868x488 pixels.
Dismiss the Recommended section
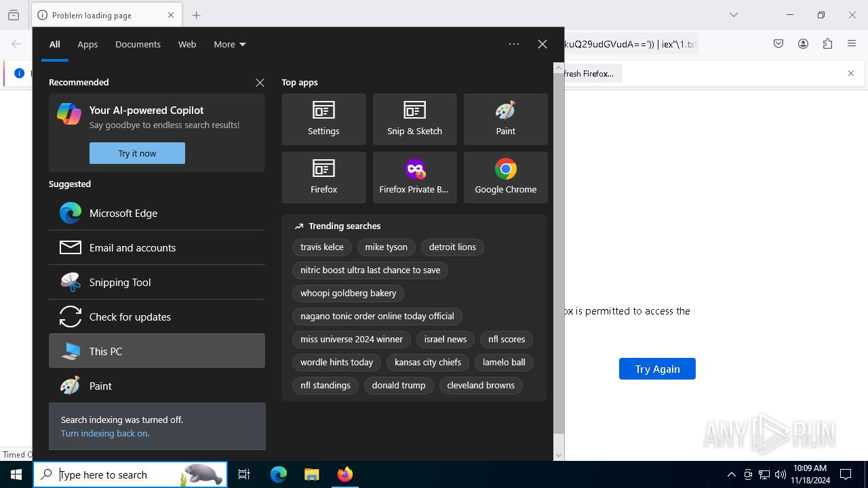click(x=260, y=82)
